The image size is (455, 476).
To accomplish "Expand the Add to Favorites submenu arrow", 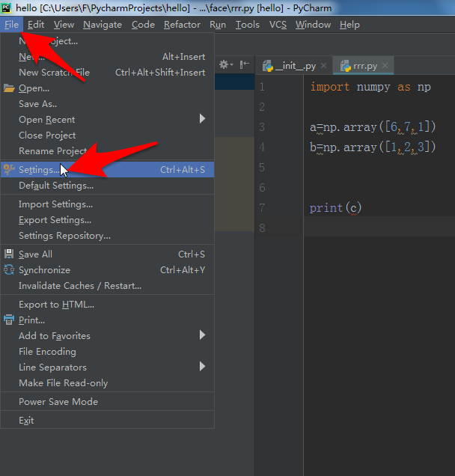I will (202, 335).
